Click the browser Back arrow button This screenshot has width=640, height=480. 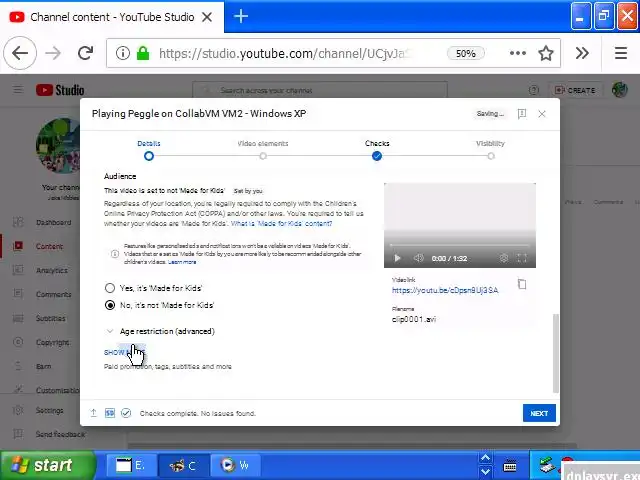pos(20,53)
